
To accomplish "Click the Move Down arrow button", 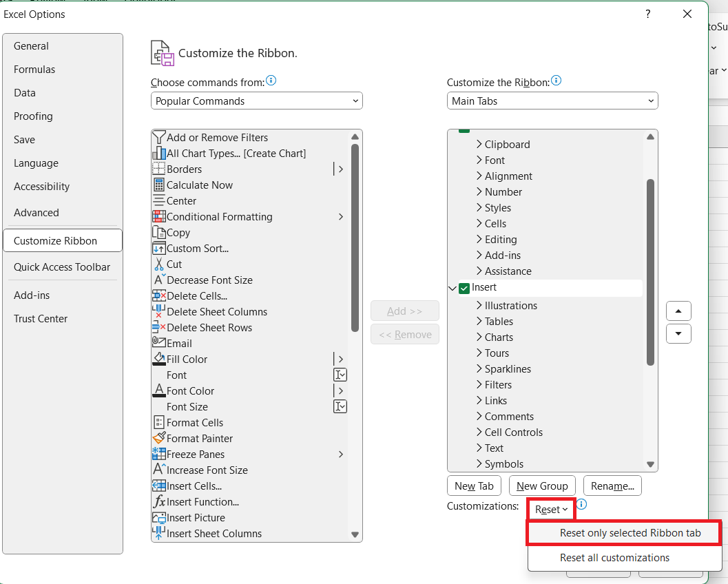I will pos(678,333).
